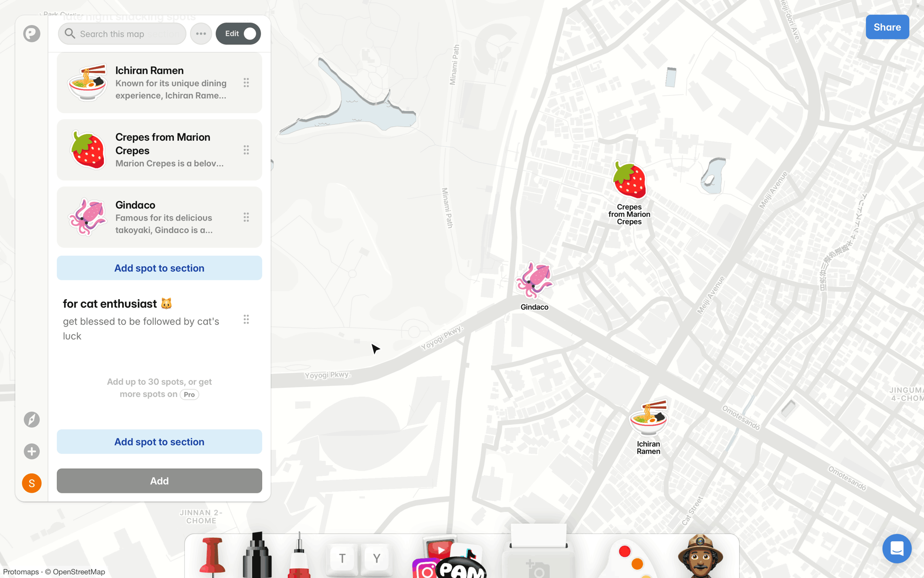924x578 pixels.
Task: Open the OpenStreetMap attribution link
Action: click(x=79, y=572)
